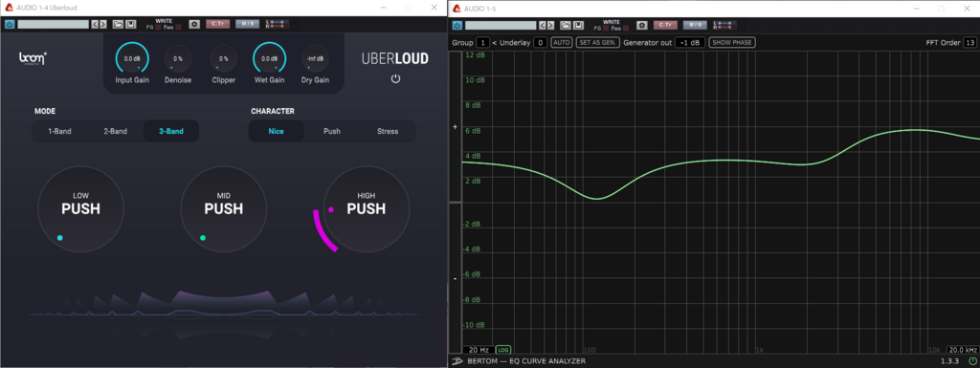Enable AUTO mode in EQ Curve Analyzer

(x=561, y=42)
